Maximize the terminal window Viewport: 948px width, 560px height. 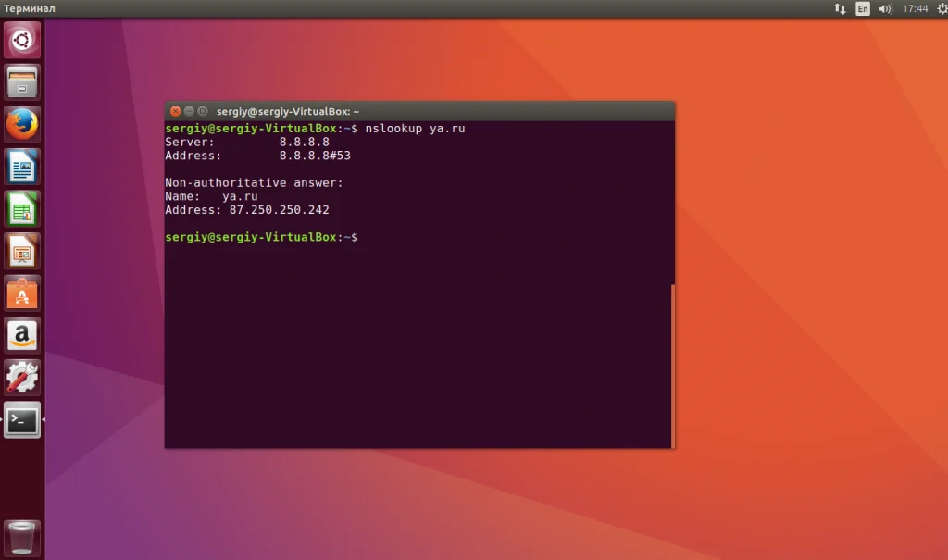pos(203,111)
